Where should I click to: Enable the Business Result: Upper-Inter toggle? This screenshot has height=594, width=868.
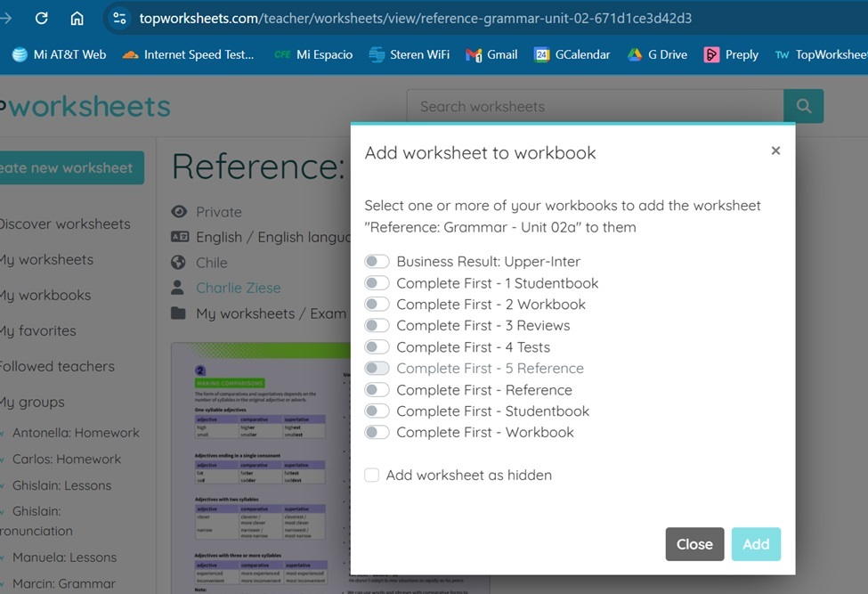(x=377, y=261)
